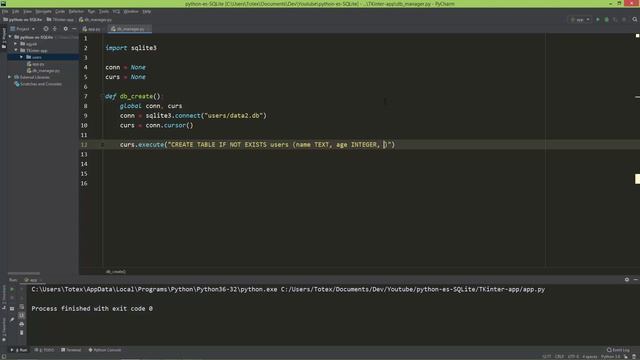
Task: Open the Window menu
Action: pos(131,11)
